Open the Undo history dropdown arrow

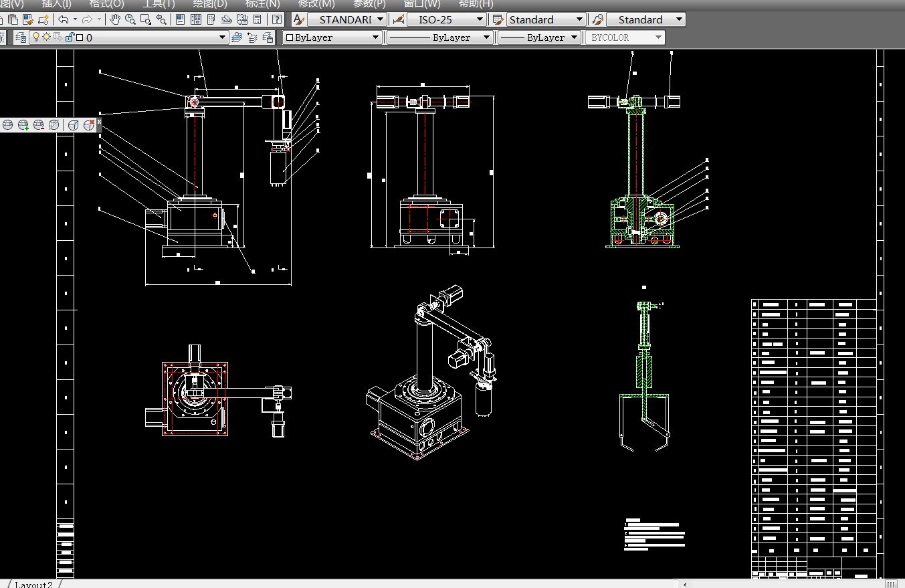[74, 19]
